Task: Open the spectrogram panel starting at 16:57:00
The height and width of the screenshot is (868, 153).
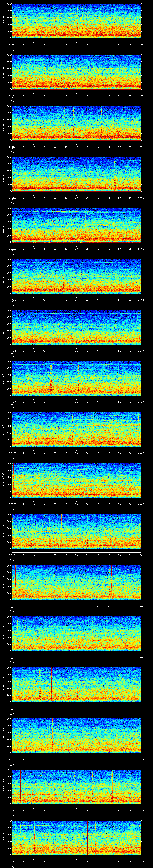Action: click(76, 582)
